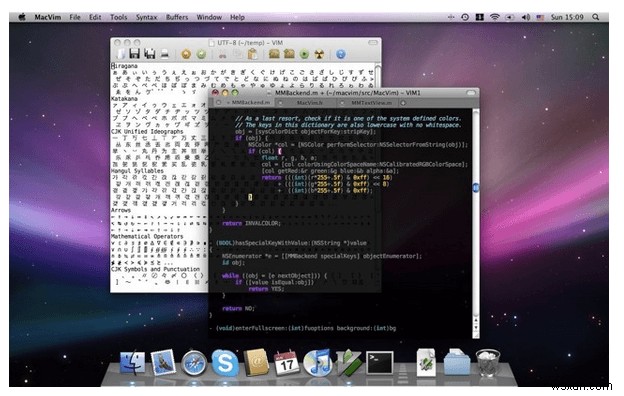624x396 pixels.
Task: Close the MMTextView.m tab with its close icon
Action: click(x=342, y=103)
